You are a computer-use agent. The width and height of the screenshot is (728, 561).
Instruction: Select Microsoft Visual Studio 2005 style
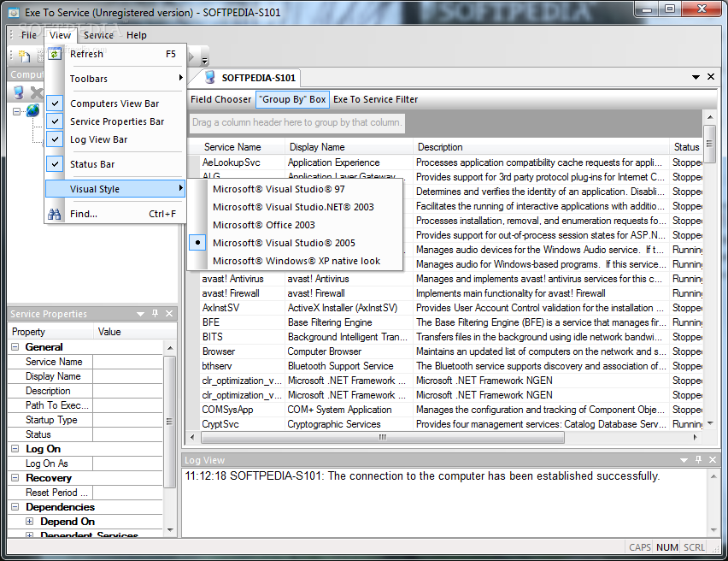click(x=295, y=243)
